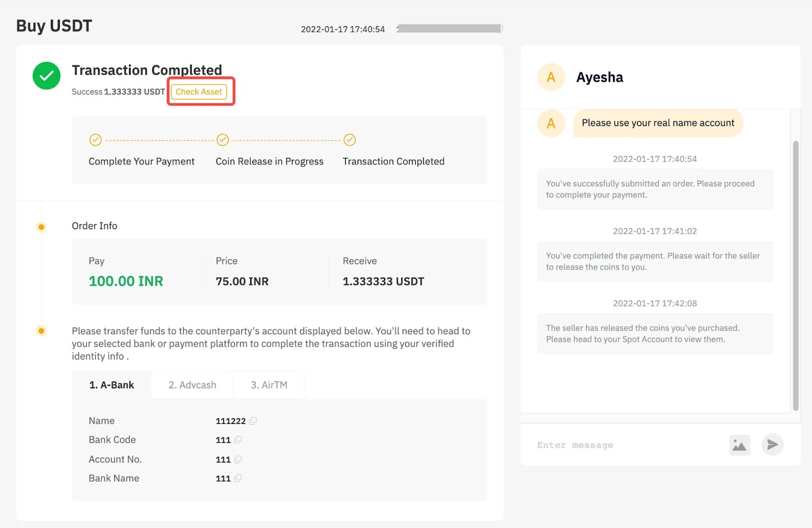The height and width of the screenshot is (528, 812).
Task: Click the Bank Name label
Action: click(x=114, y=478)
